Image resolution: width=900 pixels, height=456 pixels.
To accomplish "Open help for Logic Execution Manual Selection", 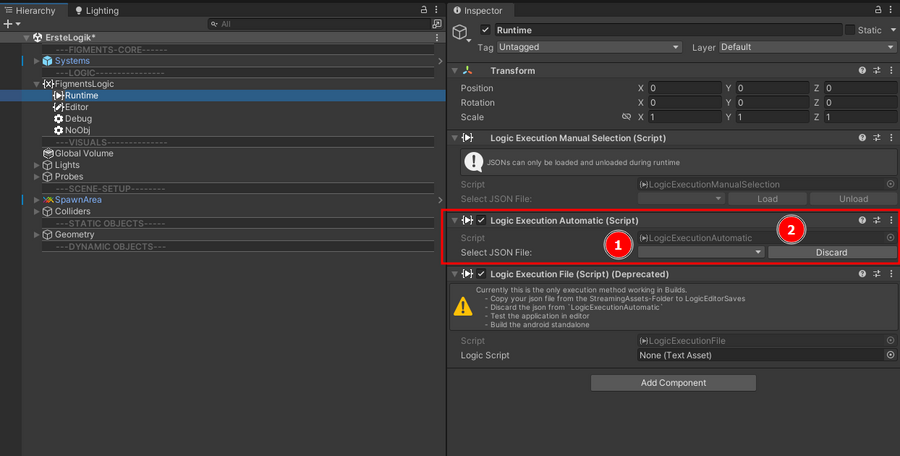I will coord(862,138).
